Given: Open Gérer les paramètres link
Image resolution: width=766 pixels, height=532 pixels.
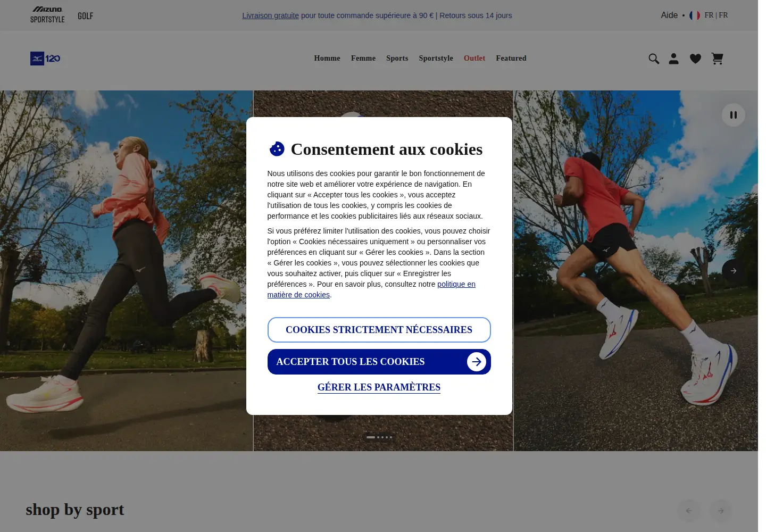Looking at the screenshot, I should 379,387.
